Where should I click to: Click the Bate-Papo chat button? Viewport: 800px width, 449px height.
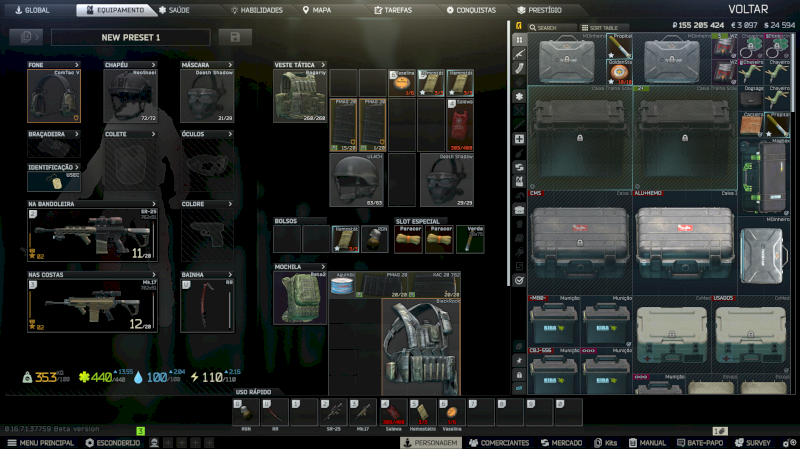pos(699,442)
